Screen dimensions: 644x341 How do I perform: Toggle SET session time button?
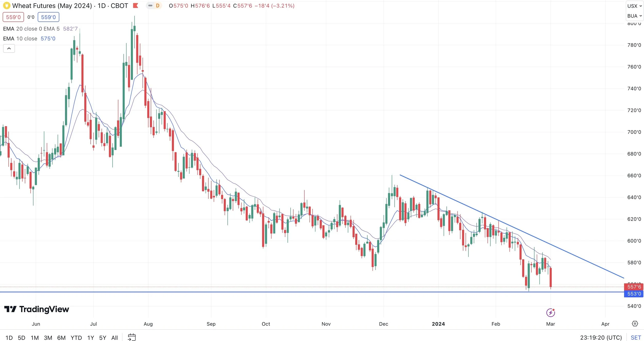point(636,337)
